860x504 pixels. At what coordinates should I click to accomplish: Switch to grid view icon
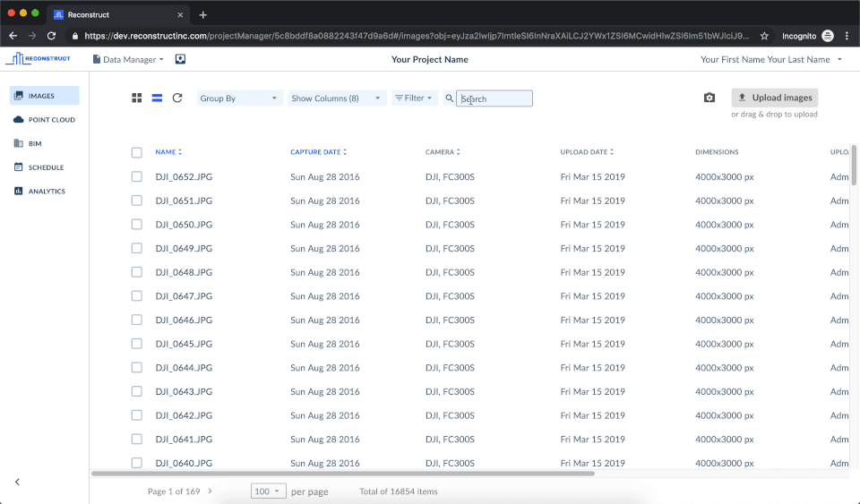click(137, 98)
